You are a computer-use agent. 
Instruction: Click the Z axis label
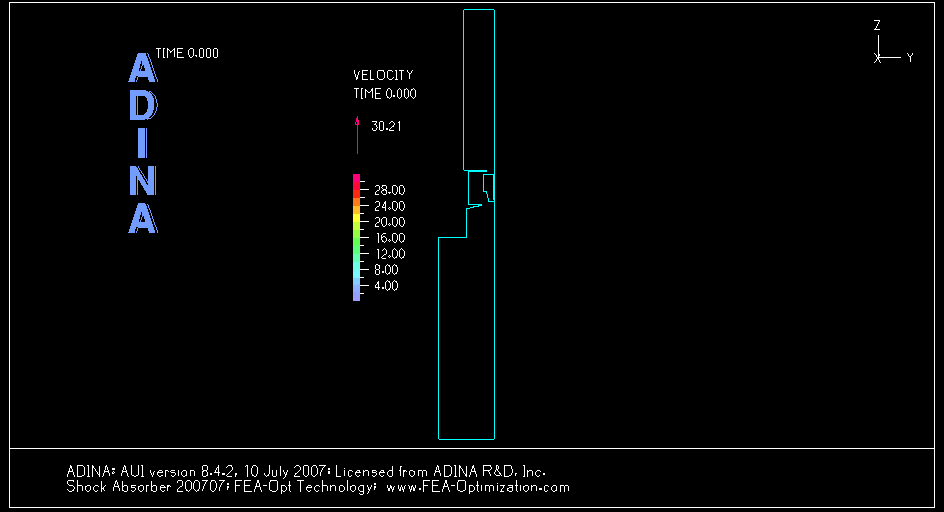click(x=877, y=25)
